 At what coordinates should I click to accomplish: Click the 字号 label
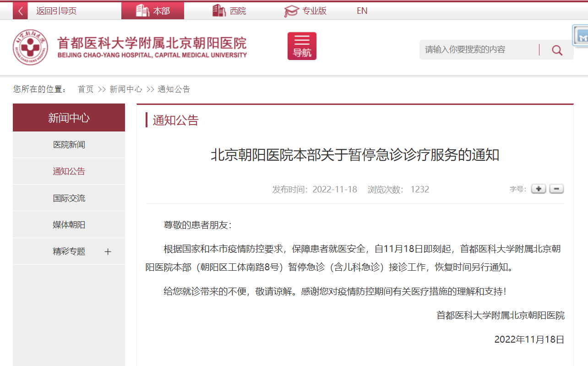click(517, 189)
